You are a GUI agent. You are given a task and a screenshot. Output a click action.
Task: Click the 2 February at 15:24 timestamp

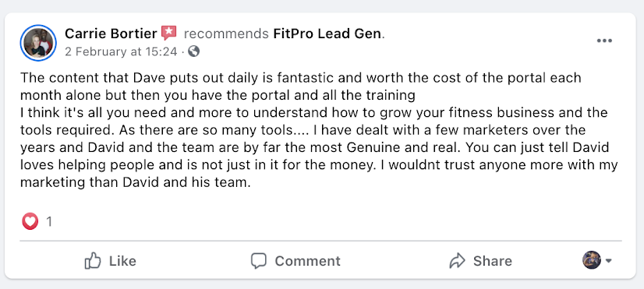click(121, 51)
